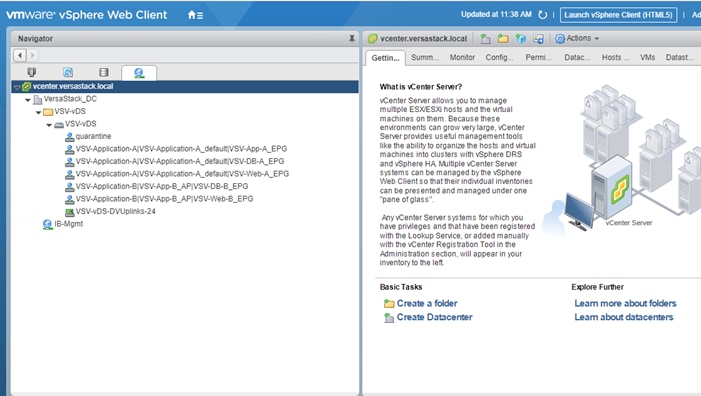This screenshot has height=396, width=701.
Task: Switch to the Summary tab
Action: click(425, 57)
